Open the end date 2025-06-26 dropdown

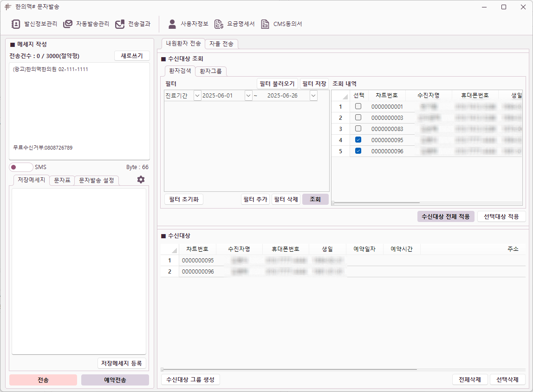(x=313, y=96)
